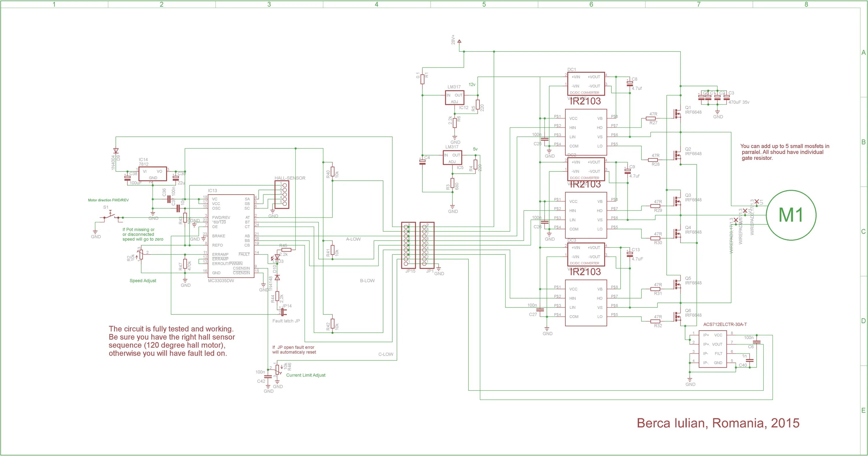Select the R42 10k resistor
The height and width of the screenshot is (456, 868).
point(332,324)
